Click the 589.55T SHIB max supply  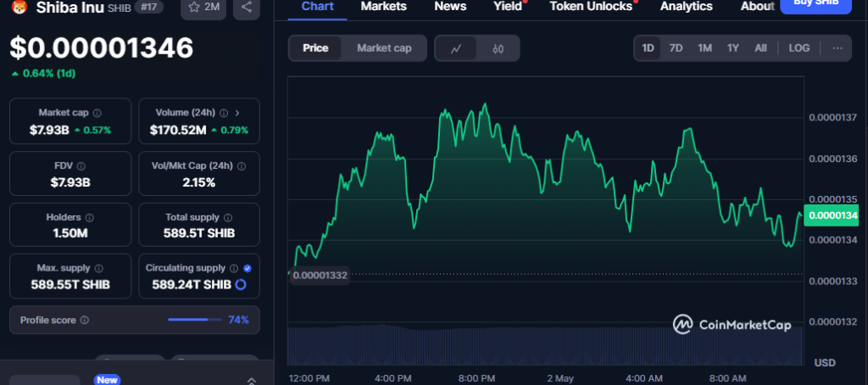70,285
